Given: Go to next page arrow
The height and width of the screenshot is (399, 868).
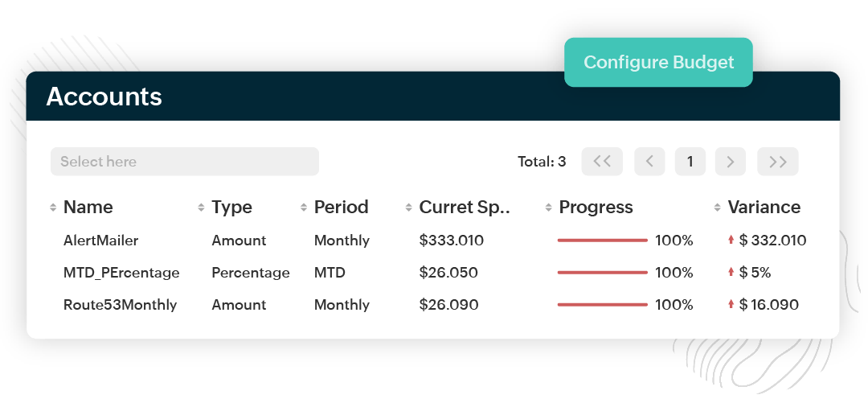Looking at the screenshot, I should [730, 162].
